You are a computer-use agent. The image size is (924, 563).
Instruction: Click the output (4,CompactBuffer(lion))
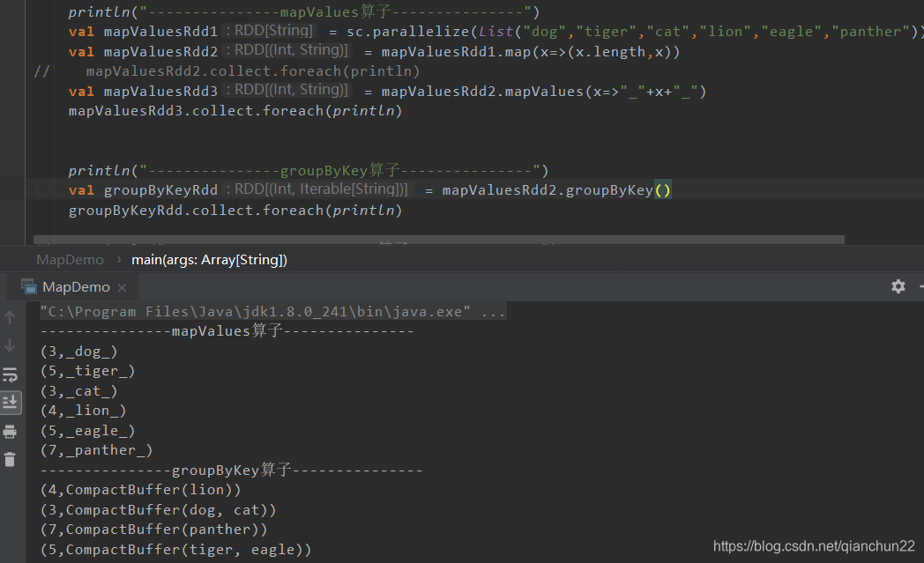click(x=141, y=490)
